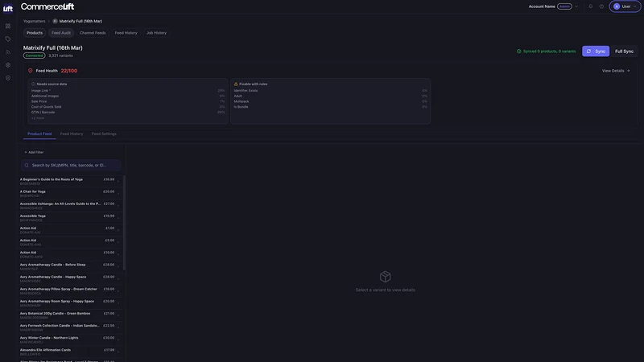Select Aery Aromatherapy Candle - Happy Space
The height and width of the screenshot is (362, 644).
(70, 278)
